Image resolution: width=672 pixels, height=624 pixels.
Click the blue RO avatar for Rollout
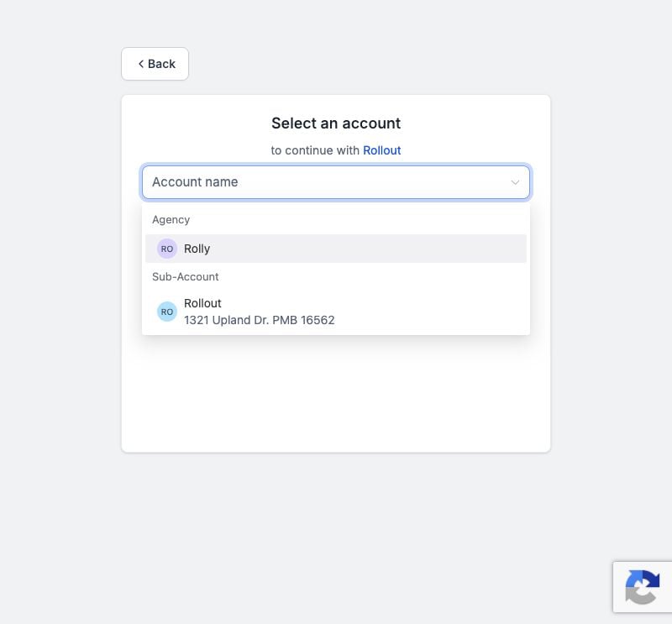click(x=166, y=312)
